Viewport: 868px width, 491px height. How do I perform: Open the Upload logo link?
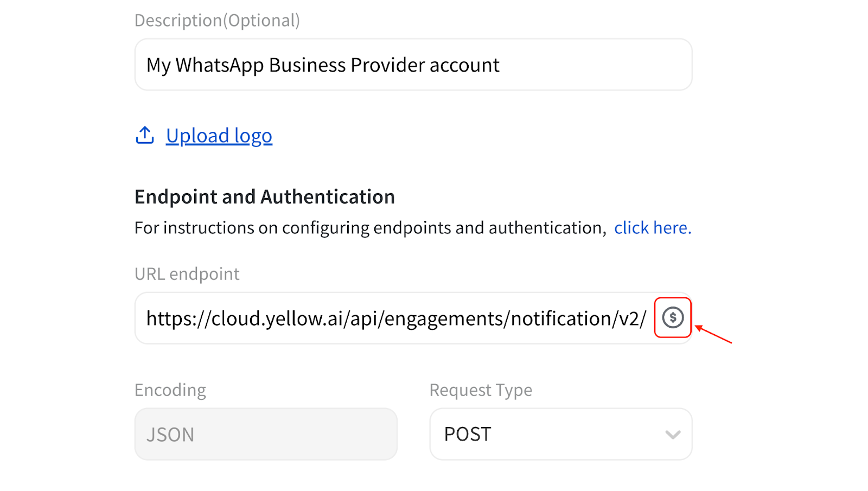219,136
